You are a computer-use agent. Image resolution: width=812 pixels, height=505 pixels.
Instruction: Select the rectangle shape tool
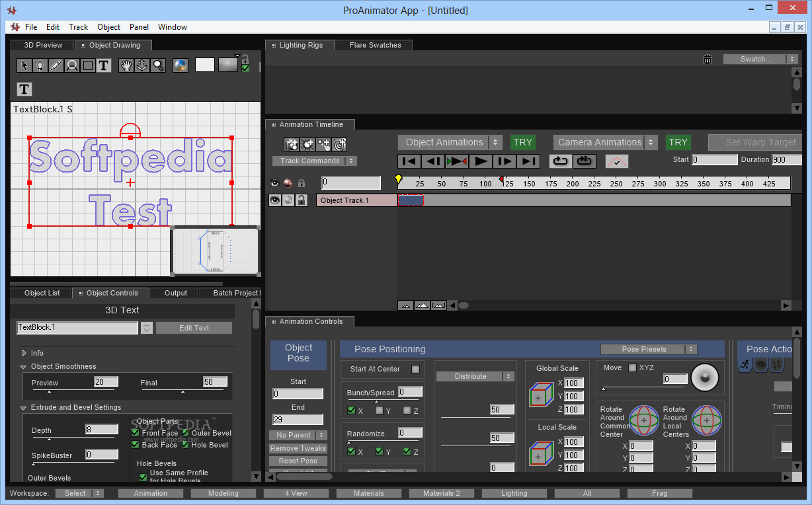(x=88, y=65)
